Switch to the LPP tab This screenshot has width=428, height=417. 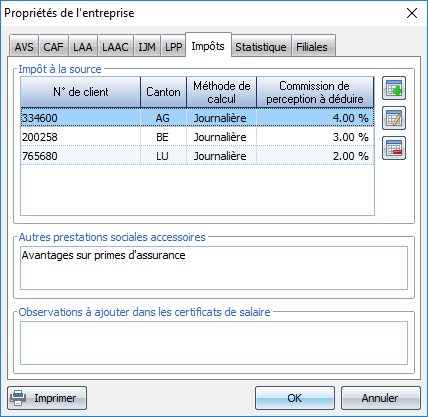tap(173, 46)
